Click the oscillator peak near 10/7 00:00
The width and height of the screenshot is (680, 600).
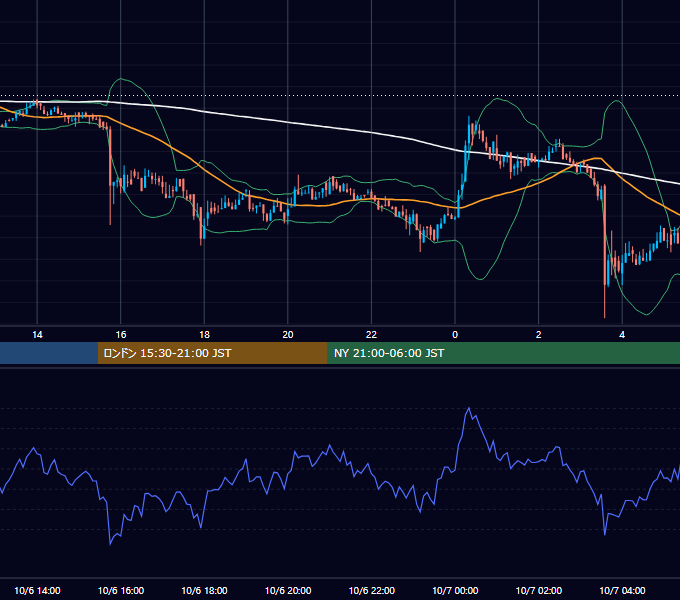point(469,408)
